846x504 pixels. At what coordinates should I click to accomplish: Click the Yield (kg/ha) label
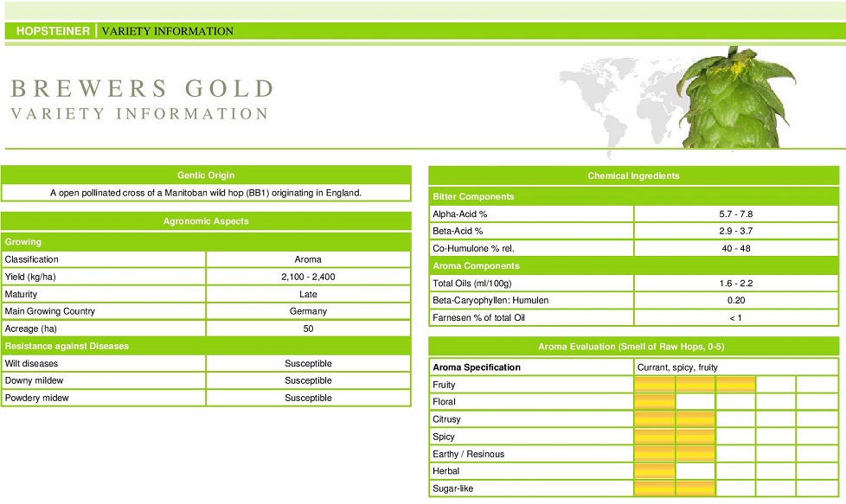click(30, 277)
